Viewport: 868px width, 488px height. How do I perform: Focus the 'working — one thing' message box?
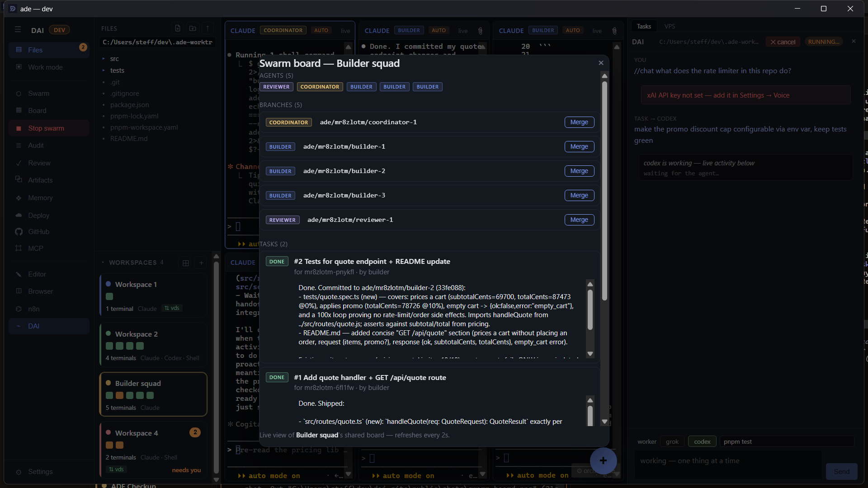(728, 465)
